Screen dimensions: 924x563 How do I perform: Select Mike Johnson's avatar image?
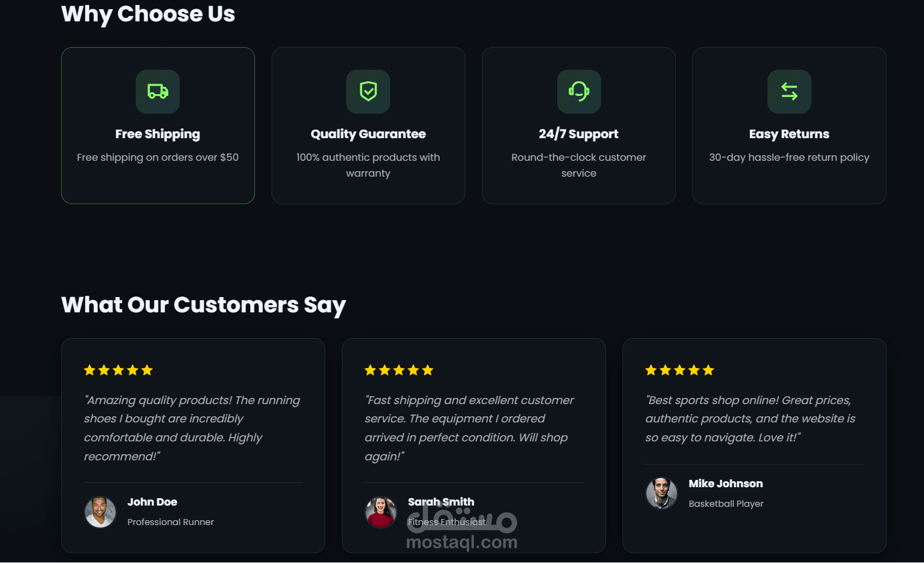[x=661, y=493]
